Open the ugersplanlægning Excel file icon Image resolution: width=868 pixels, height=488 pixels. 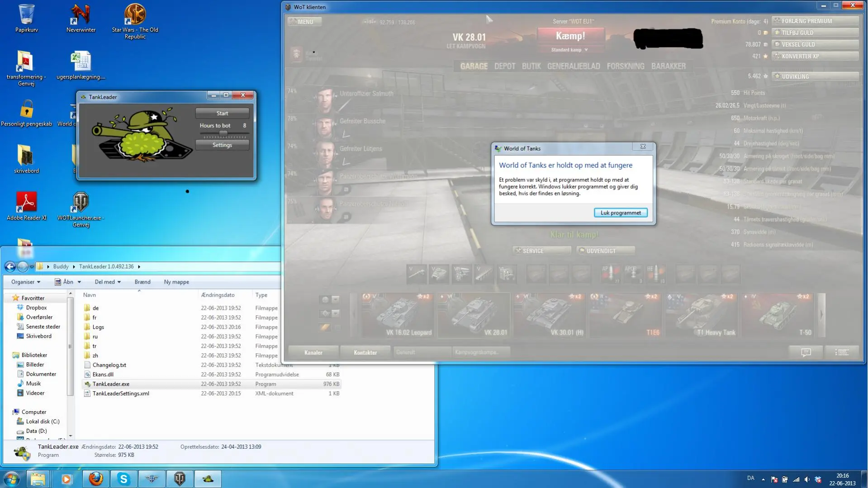pyautogui.click(x=81, y=66)
